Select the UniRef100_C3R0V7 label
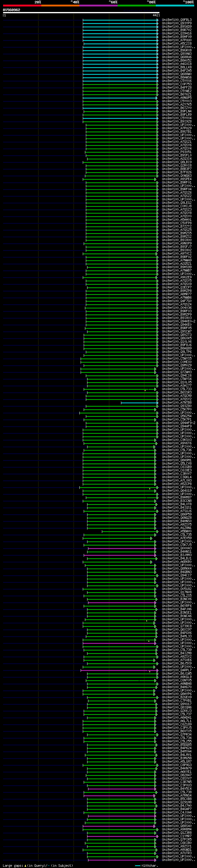Image resolution: width=197 pixels, height=868 pixels. (x=177, y=474)
